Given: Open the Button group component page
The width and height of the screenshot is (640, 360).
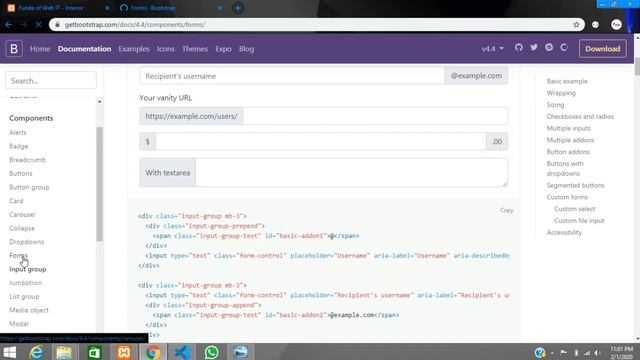Looking at the screenshot, I should (29, 187).
